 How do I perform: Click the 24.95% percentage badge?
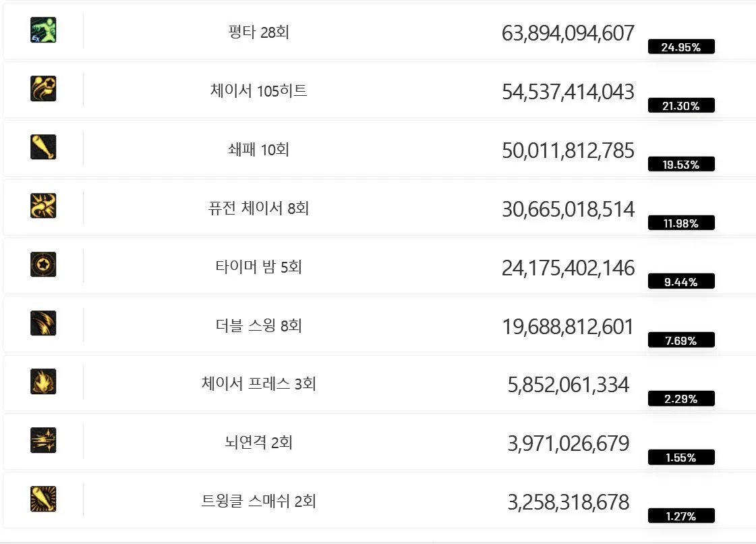(x=680, y=47)
